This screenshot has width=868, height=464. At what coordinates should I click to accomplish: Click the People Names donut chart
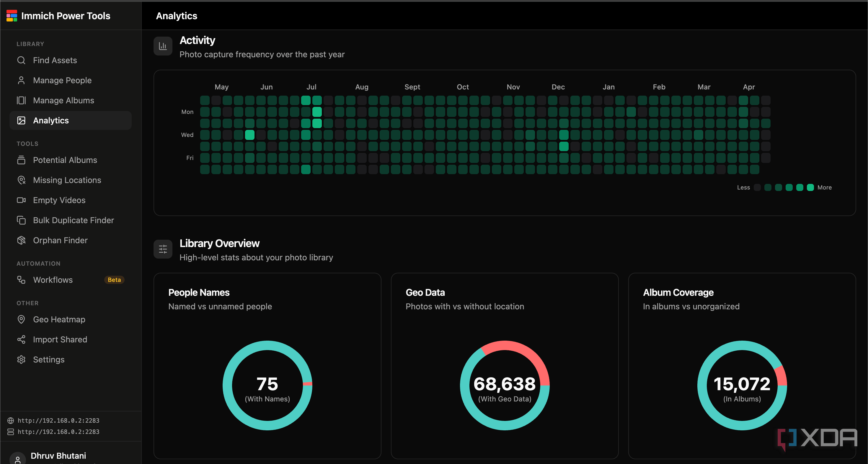pyautogui.click(x=267, y=385)
